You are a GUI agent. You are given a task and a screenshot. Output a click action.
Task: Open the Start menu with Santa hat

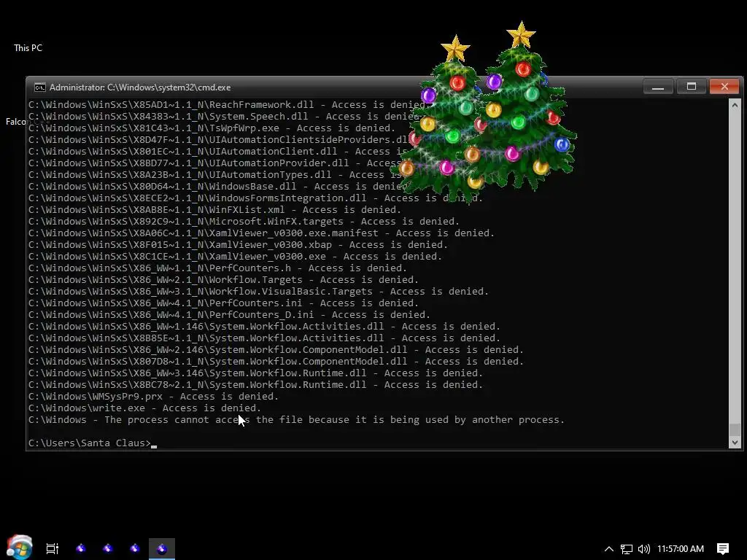(x=20, y=547)
